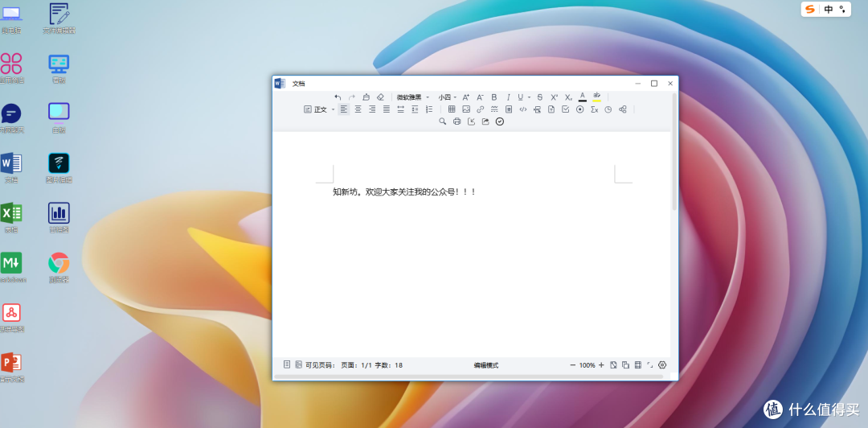Toggle strikethrough formatting
Screen dimensions: 868x428
[x=540, y=97]
